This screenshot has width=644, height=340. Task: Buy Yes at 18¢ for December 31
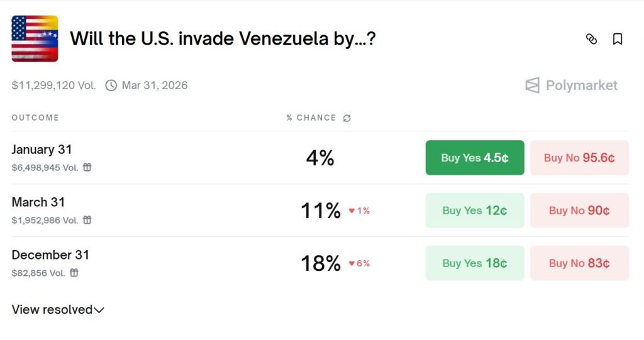pyautogui.click(x=475, y=263)
